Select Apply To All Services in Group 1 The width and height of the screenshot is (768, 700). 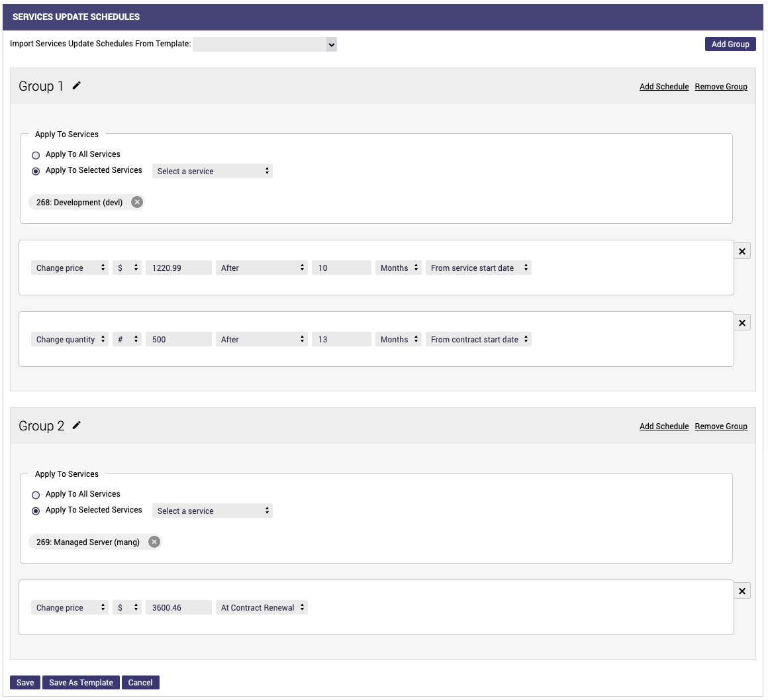36,155
